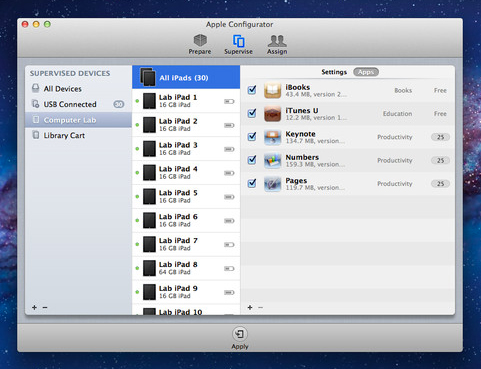Click the Books category of iBooks
Image resolution: width=481 pixels, height=369 pixels.
click(403, 90)
